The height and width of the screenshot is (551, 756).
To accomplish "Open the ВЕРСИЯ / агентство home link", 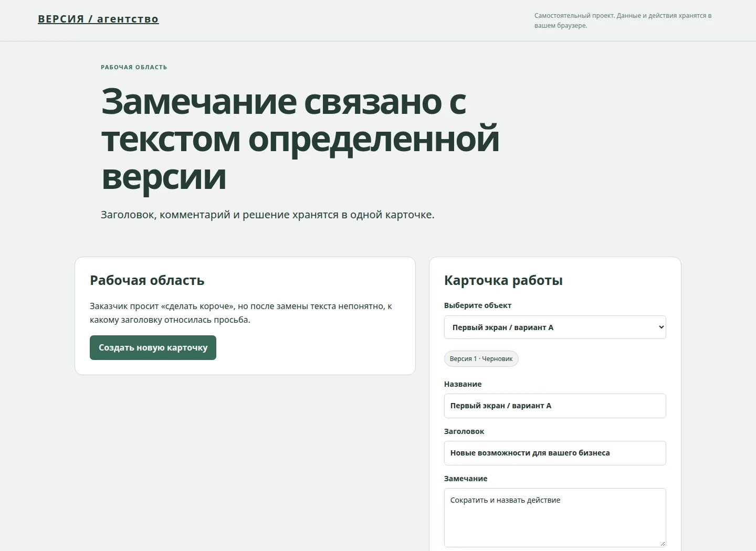I will 98,19.
